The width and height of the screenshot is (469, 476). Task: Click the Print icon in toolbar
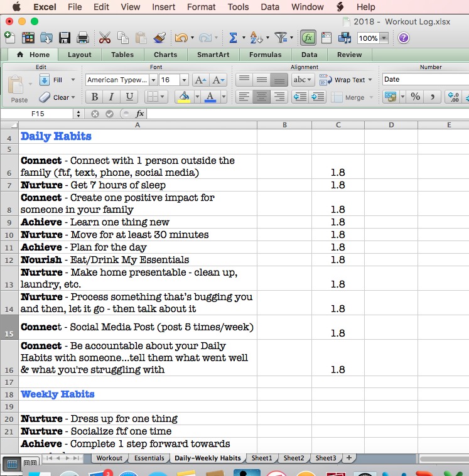(x=82, y=38)
